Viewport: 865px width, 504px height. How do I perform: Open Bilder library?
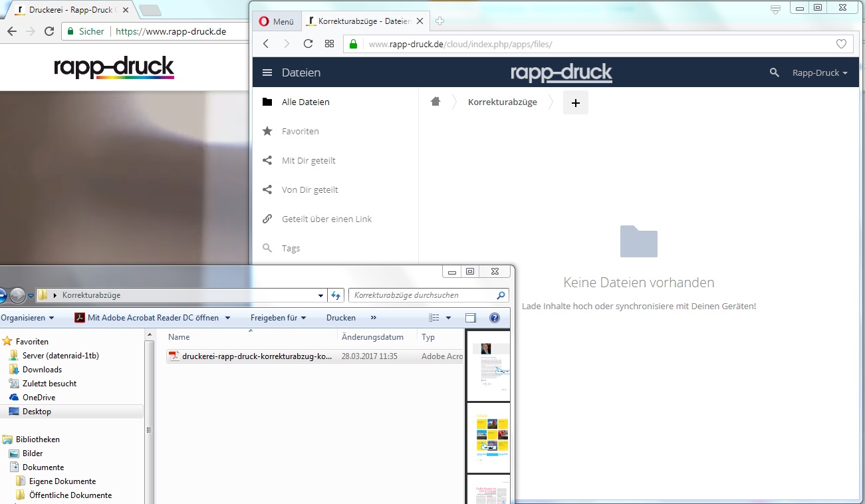tap(33, 453)
